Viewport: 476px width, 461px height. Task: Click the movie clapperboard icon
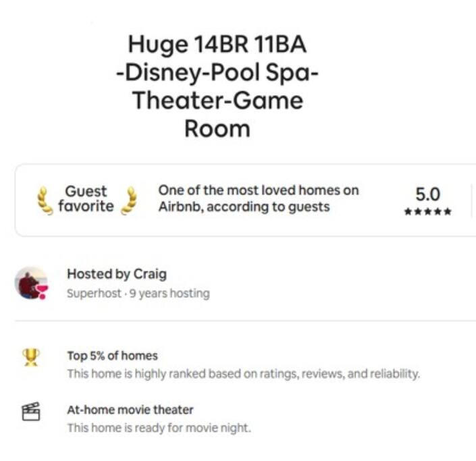31,411
